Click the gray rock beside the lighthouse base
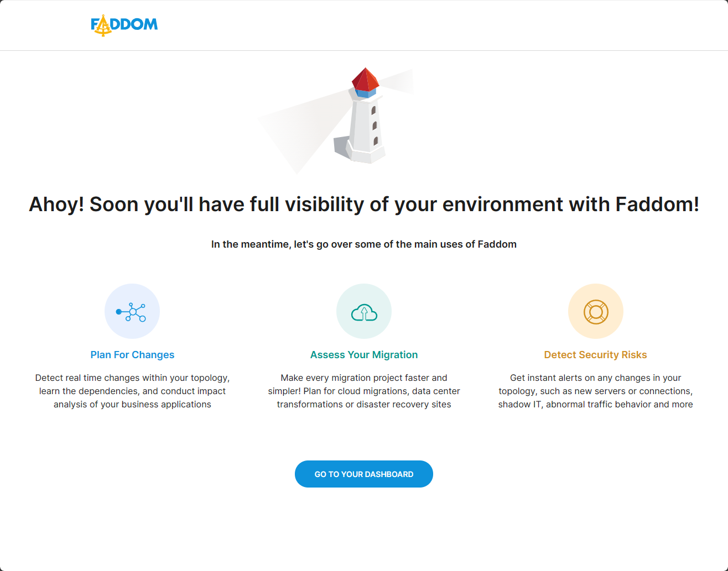728x571 pixels. point(341,146)
